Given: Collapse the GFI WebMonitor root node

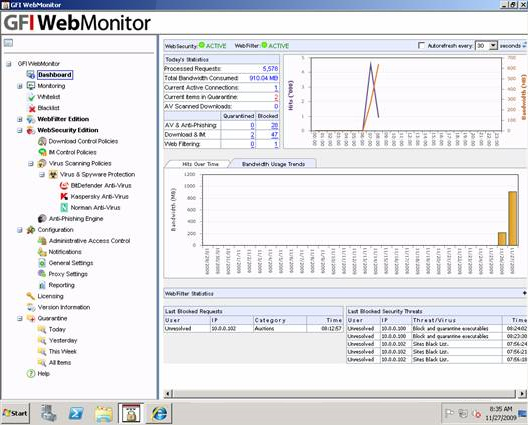Looking at the screenshot, I should [9, 64].
